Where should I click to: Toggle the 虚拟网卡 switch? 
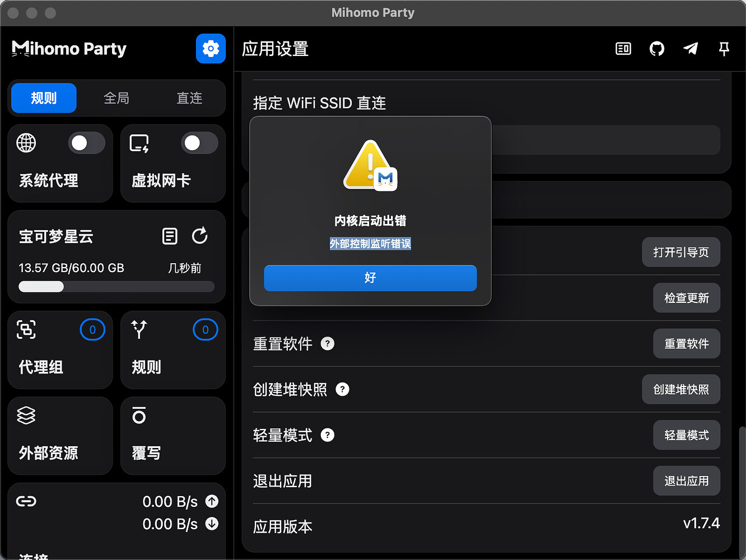(x=199, y=143)
